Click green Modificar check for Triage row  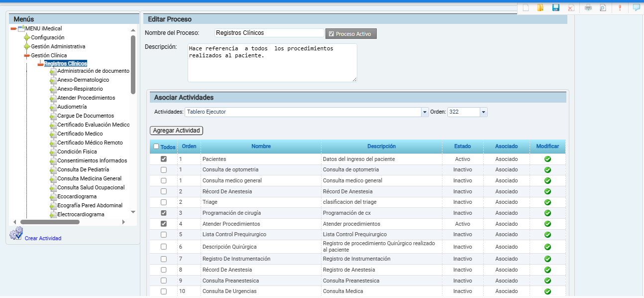(x=547, y=202)
